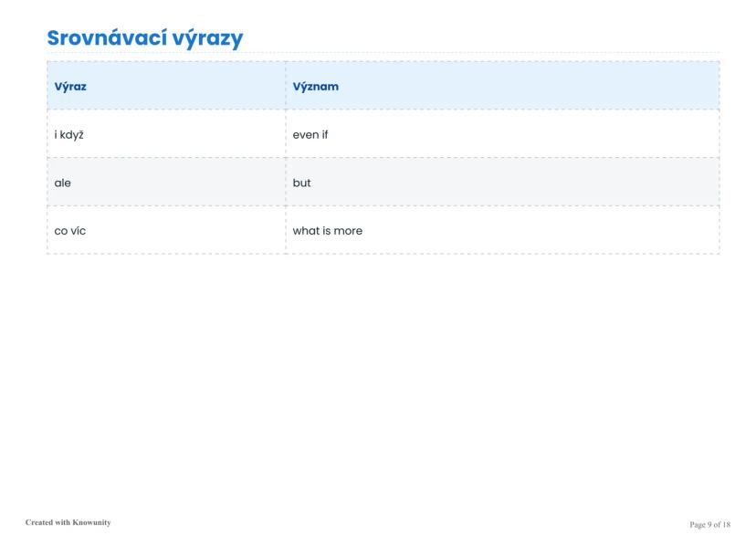The image size is (756, 535).
Task: Click the word "když" in the first row
Action: [x=73, y=135]
